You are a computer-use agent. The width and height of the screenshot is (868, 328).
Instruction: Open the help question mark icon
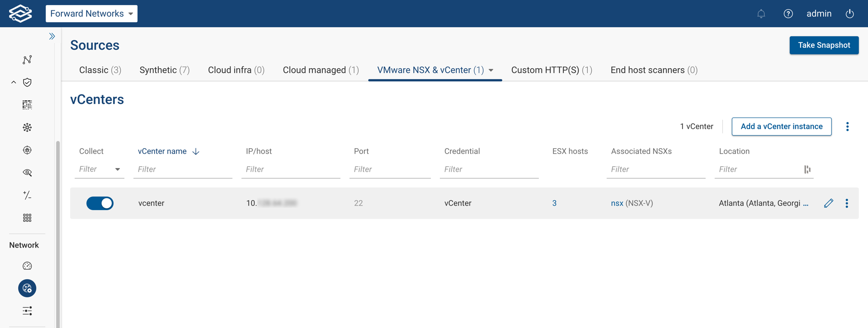788,14
